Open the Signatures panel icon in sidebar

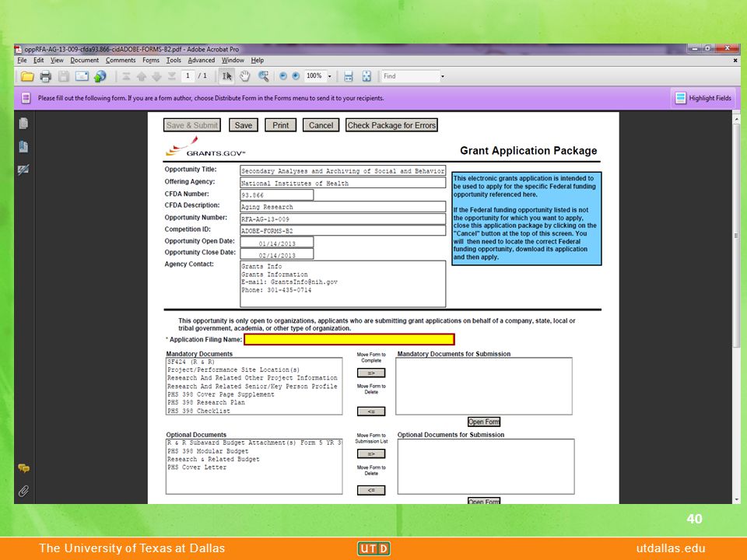[23, 170]
